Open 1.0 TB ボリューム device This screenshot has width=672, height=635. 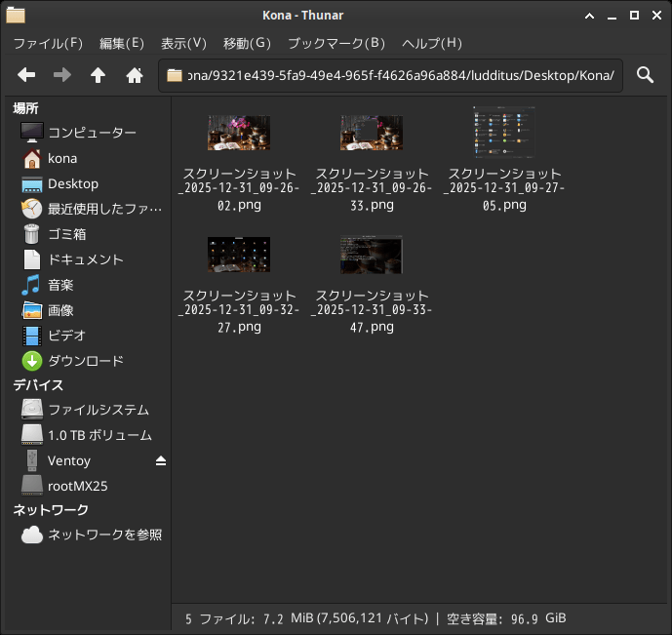[x=99, y=435]
